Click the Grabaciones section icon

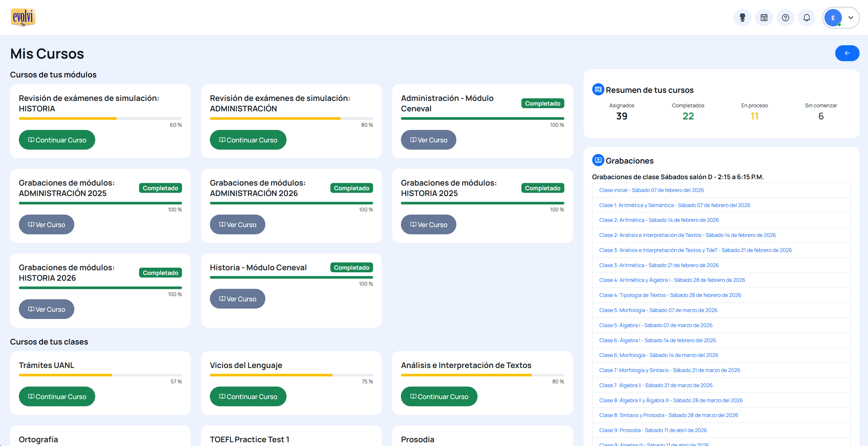(x=598, y=160)
